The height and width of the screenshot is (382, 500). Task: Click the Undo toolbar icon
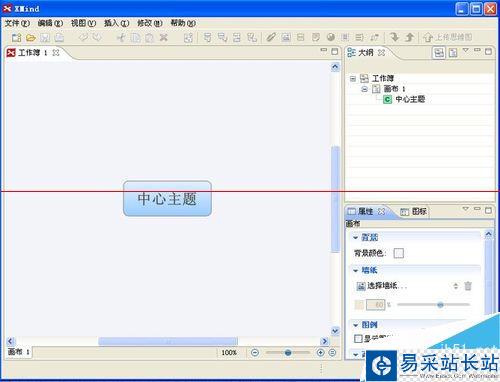[83, 37]
